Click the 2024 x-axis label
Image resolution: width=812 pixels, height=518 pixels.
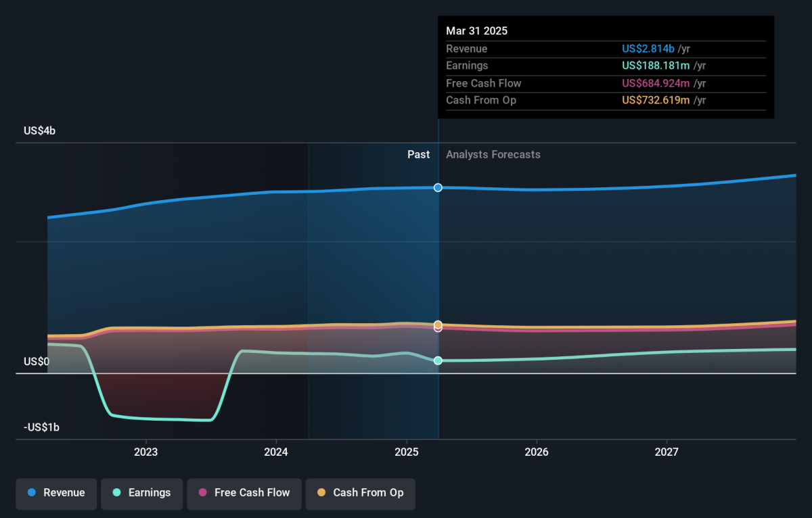click(x=276, y=452)
